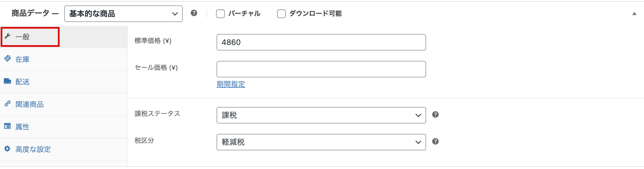Focus the セール価格 input field
Viewport: 644px width, 169px height.
click(x=321, y=69)
